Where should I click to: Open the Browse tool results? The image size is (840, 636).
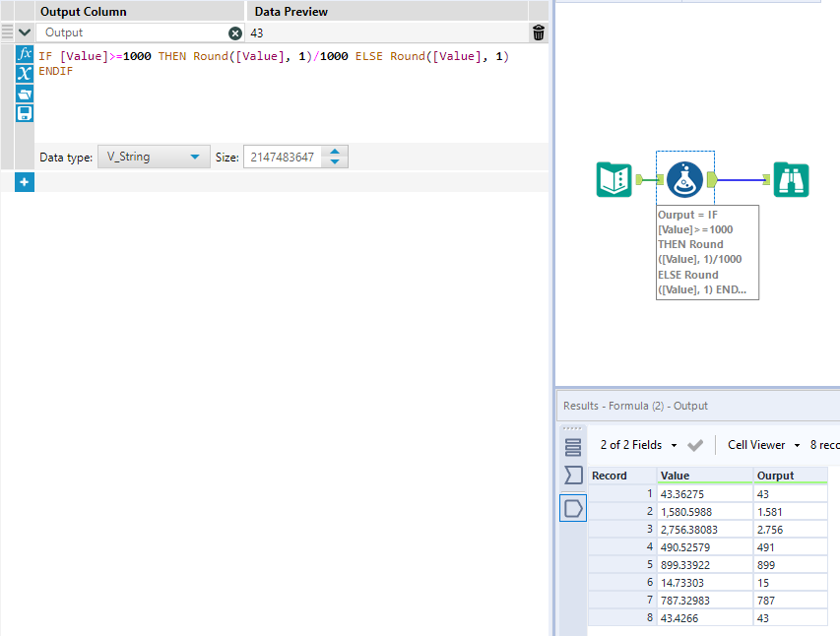pos(793,180)
